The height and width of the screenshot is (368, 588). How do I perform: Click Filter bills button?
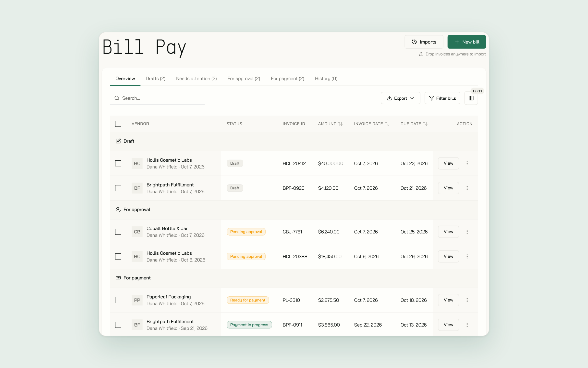[x=442, y=98]
